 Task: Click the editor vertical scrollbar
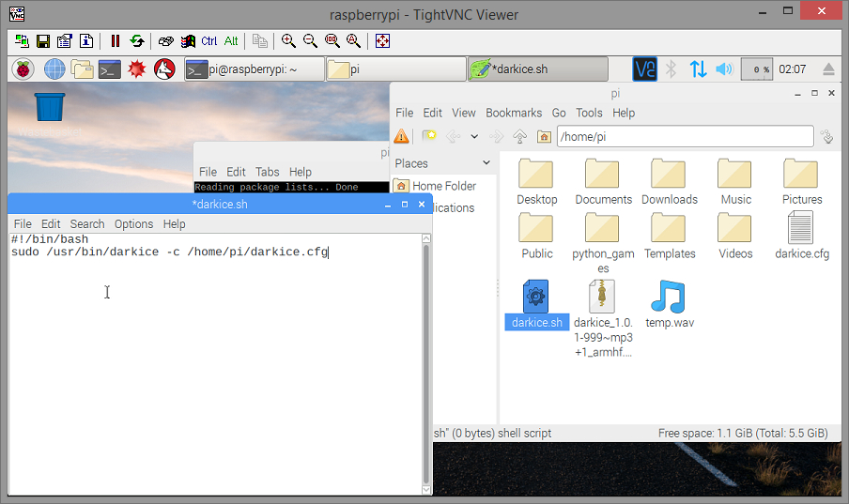pos(426,364)
